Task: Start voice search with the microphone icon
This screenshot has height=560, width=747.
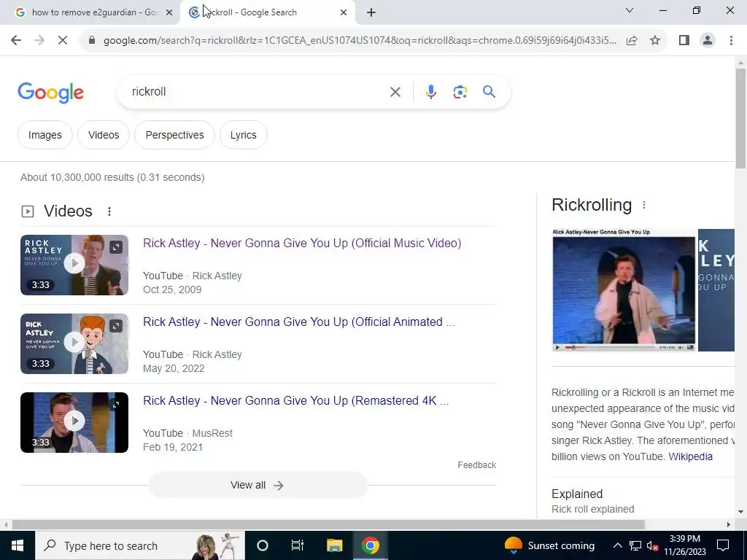Action: click(x=430, y=92)
